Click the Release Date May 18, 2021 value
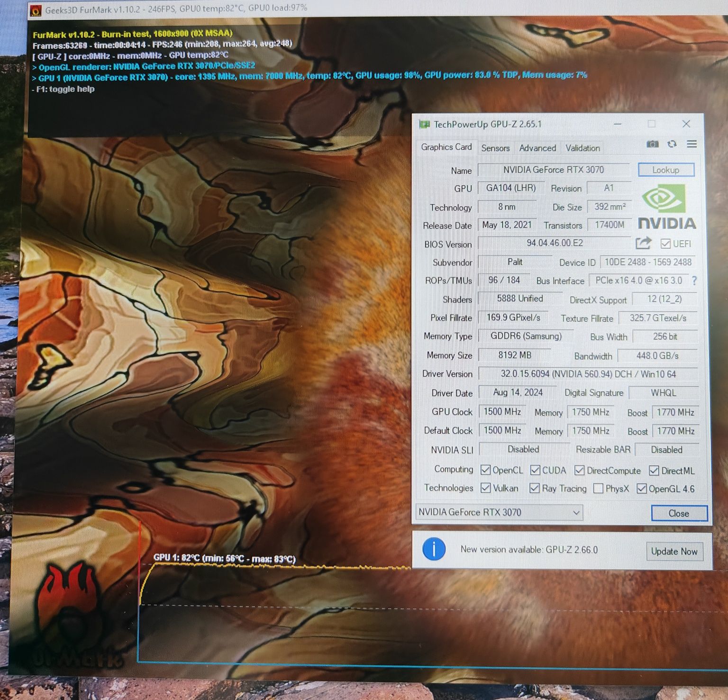The image size is (728, 700). tap(507, 225)
